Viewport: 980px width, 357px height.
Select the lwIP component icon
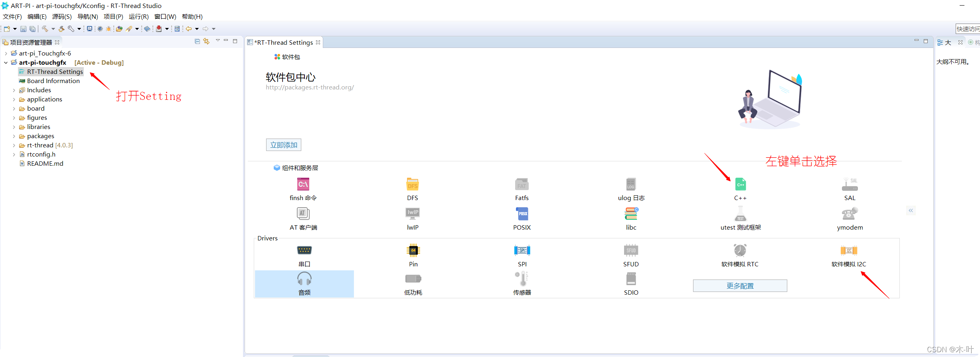point(413,213)
